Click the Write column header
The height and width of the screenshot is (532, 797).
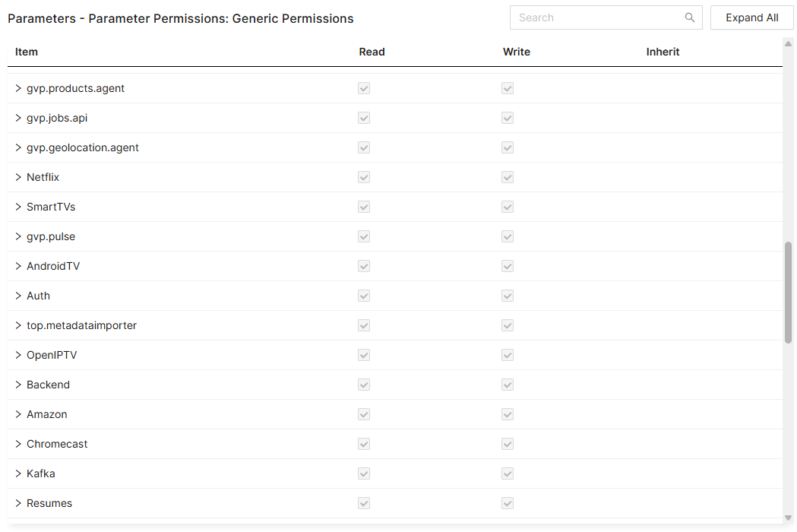(517, 52)
